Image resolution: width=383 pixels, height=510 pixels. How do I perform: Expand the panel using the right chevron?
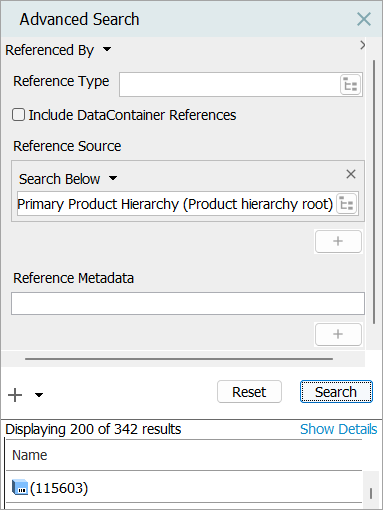[x=363, y=45]
